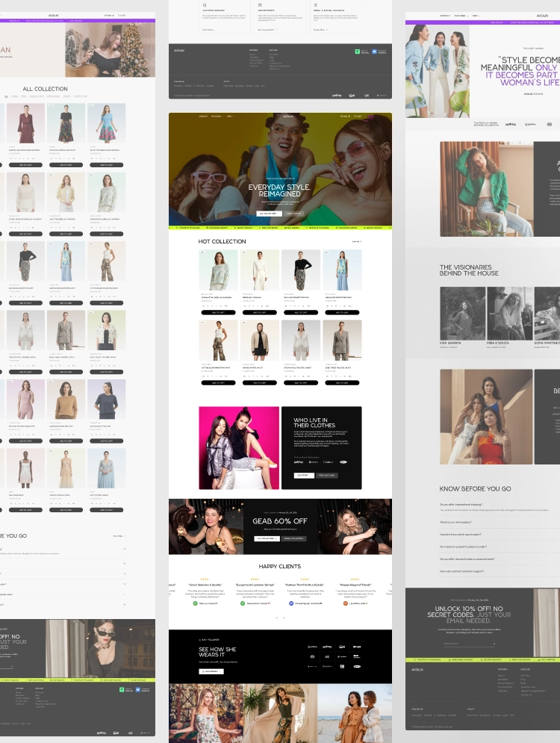Expand the Features menu in the yellow hero header

point(217,116)
